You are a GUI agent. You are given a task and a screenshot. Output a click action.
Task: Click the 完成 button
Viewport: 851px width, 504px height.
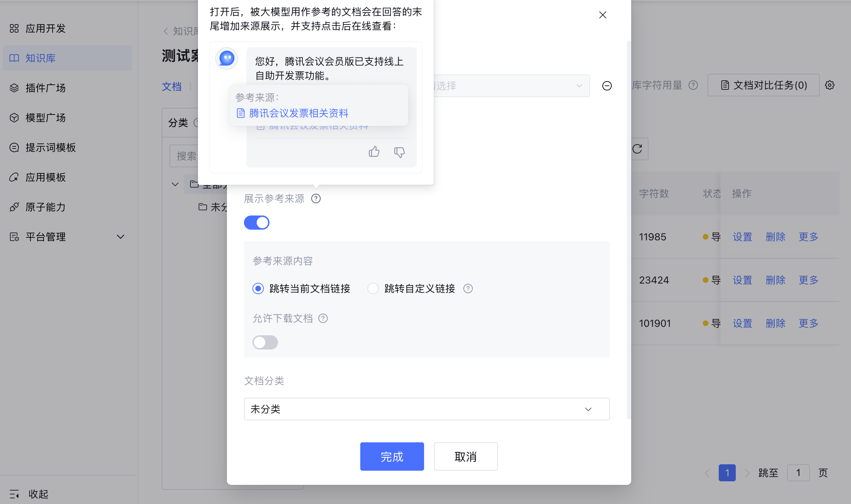point(392,457)
